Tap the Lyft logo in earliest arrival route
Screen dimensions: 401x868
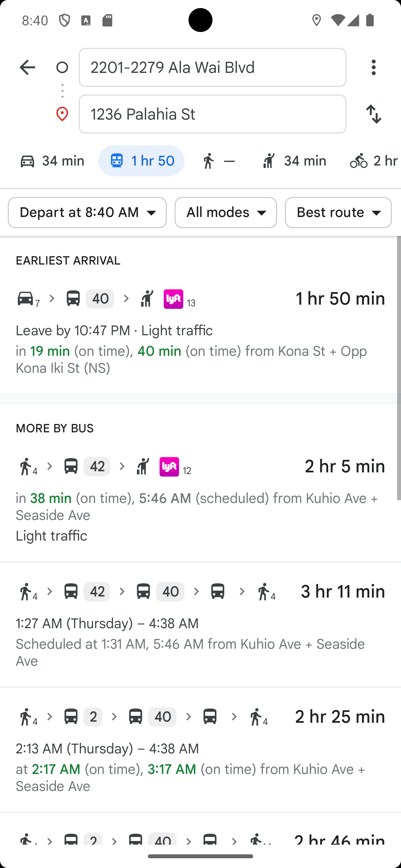tap(173, 299)
